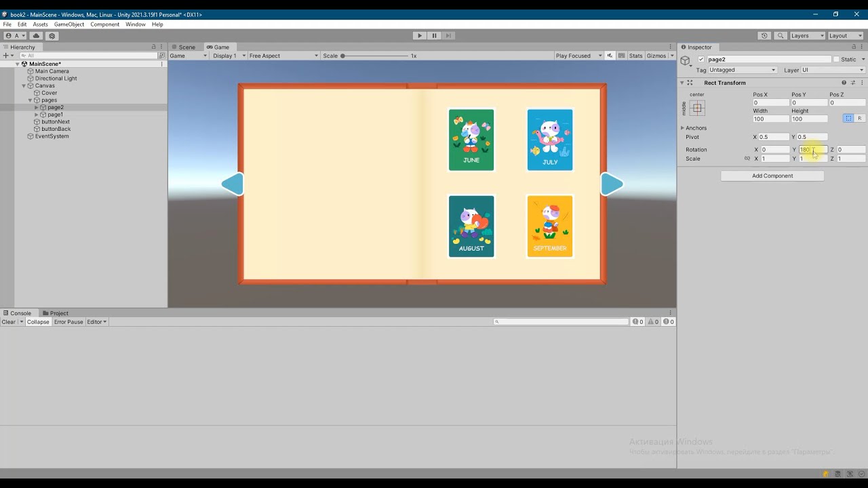
Task: Open the anchor presets square icon
Action: [x=697, y=108]
